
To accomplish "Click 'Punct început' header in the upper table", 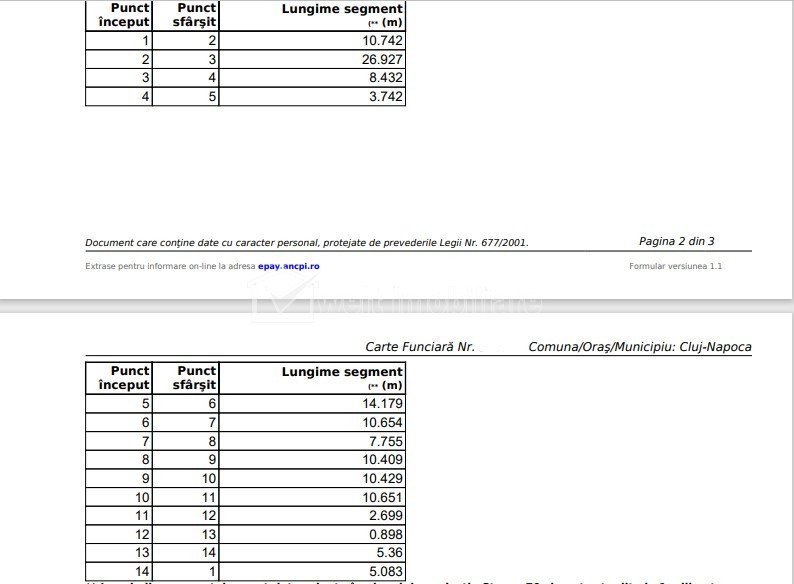I will point(124,15).
